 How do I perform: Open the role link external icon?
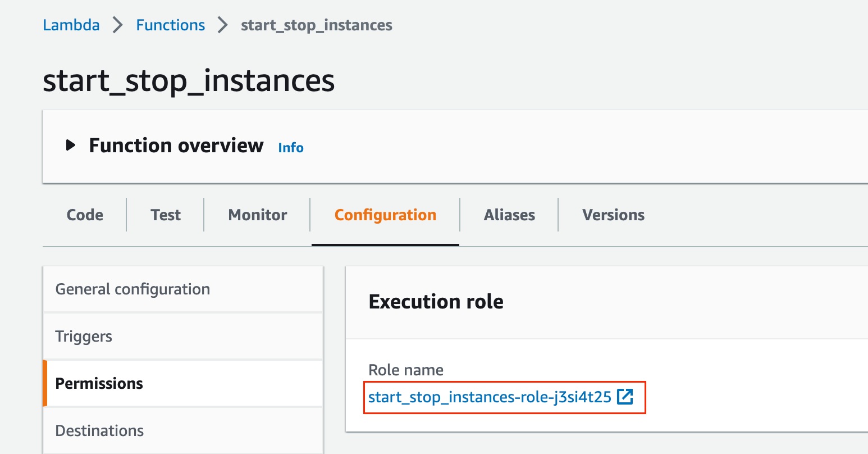click(625, 397)
